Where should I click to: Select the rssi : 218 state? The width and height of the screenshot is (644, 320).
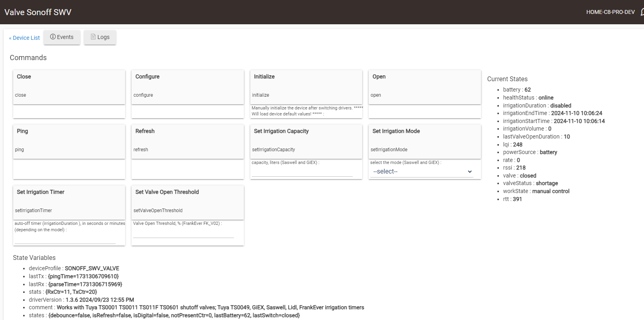[514, 168]
